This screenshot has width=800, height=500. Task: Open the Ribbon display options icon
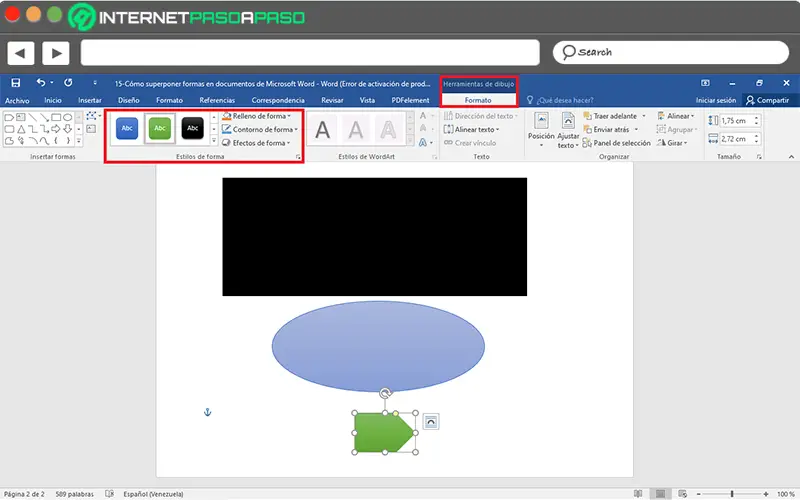tap(705, 83)
